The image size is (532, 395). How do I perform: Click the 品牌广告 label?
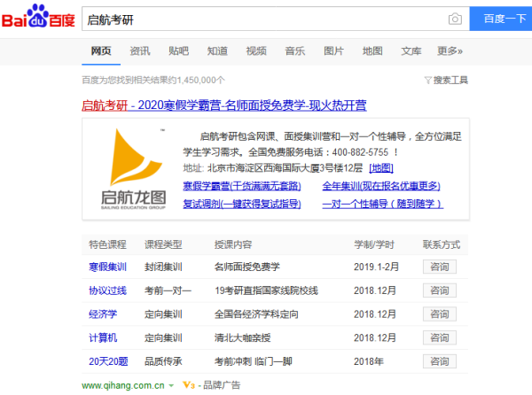coord(222,385)
